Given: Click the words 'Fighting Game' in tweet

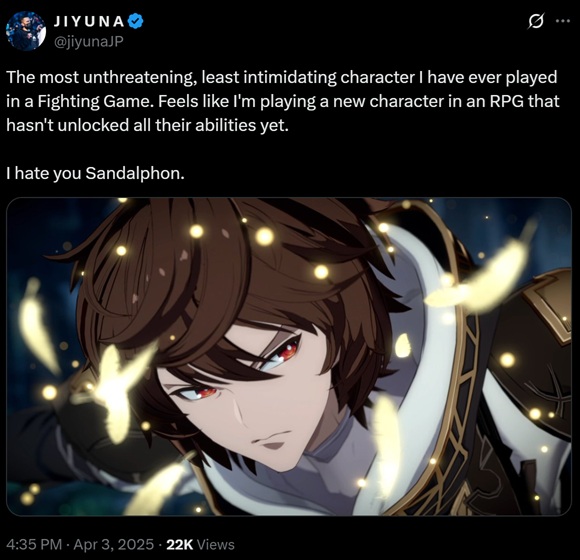Looking at the screenshot, I should (x=95, y=101).
